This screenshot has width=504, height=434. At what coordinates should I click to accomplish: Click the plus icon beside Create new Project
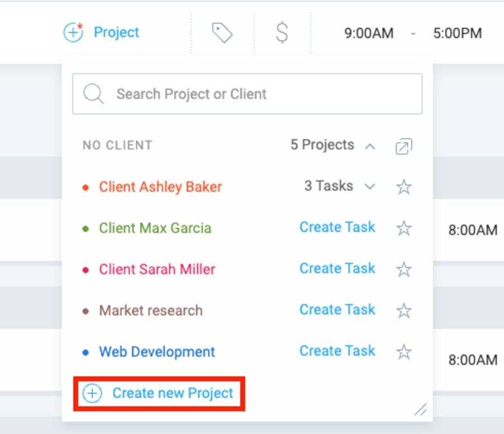pyautogui.click(x=91, y=393)
